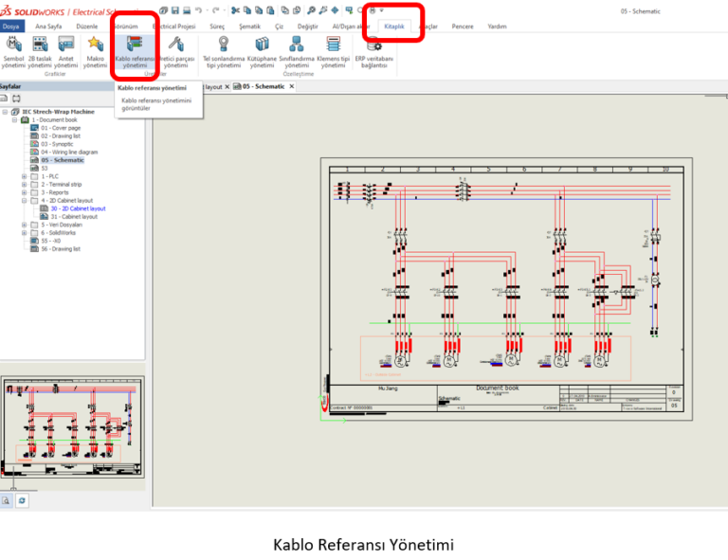The image size is (728, 560).
Task: Open Kütüphane yönetimi
Action: (x=262, y=52)
